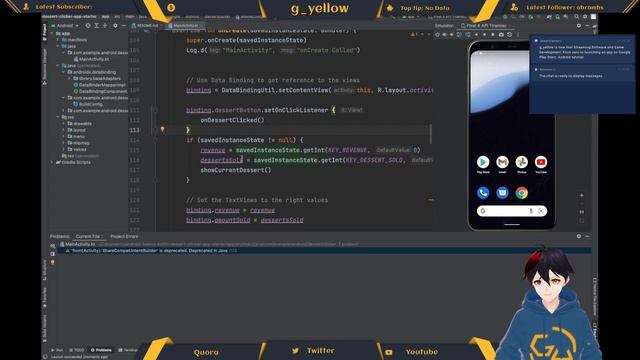640x360 pixels.
Task: Open the Play Store app on the emulator
Action: coord(483,162)
